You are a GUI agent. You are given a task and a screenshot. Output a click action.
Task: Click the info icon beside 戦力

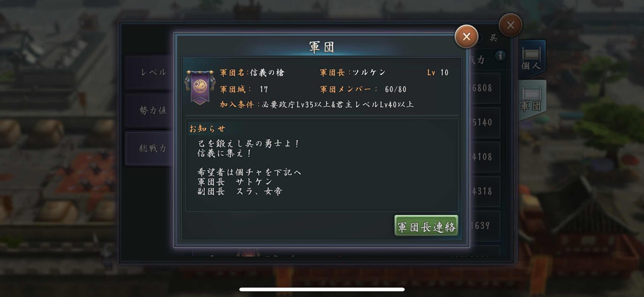coord(500,55)
